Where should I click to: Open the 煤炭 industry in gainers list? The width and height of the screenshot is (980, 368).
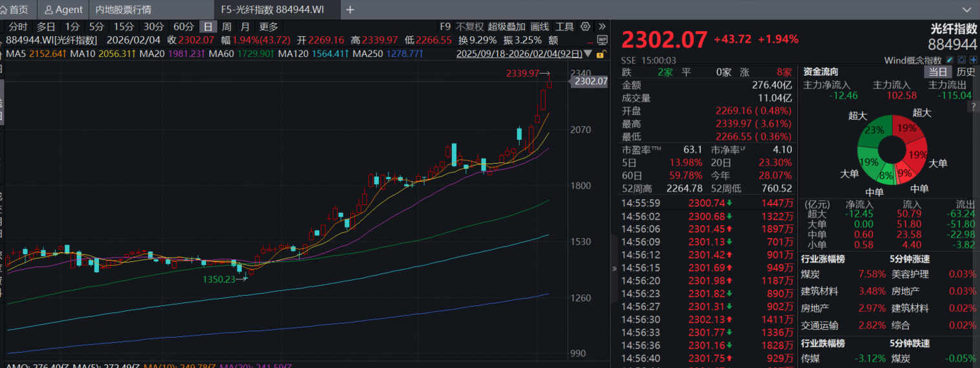[x=811, y=274]
